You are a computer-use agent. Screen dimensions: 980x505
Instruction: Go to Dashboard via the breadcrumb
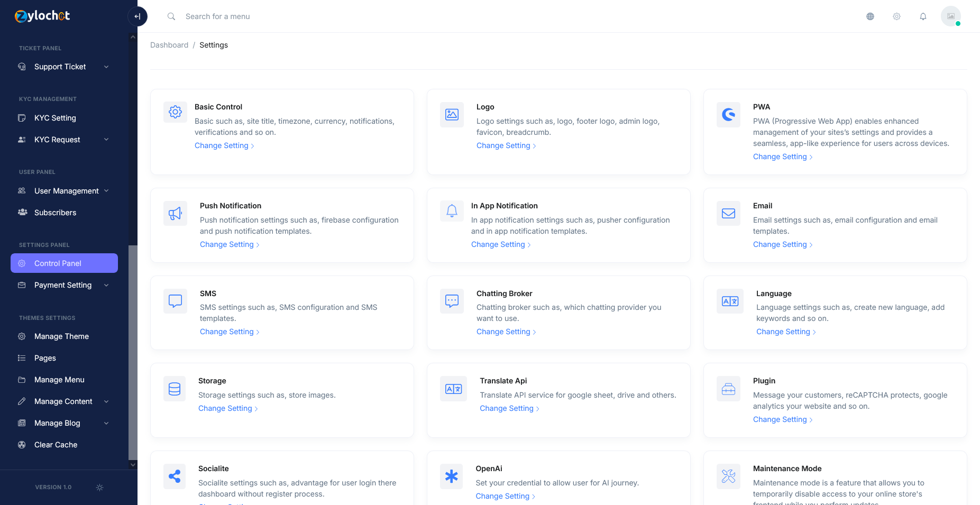tap(169, 45)
